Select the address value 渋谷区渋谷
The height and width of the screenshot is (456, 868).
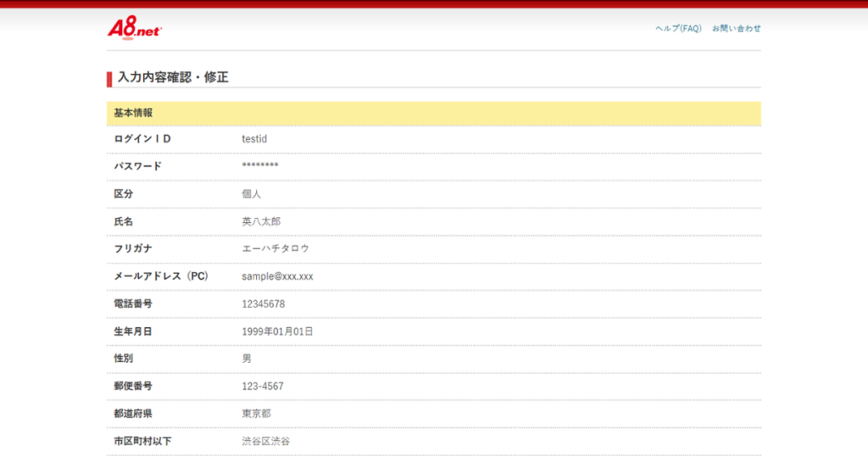tap(265, 442)
